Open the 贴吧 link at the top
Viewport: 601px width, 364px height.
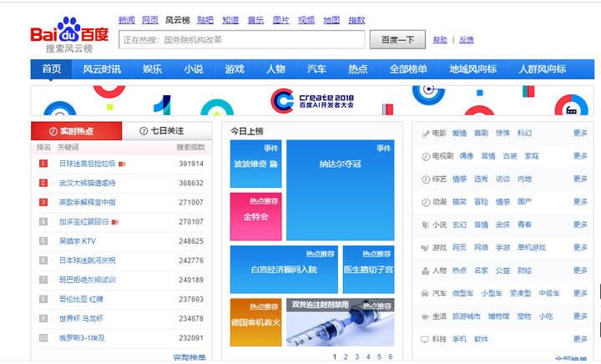pyautogui.click(x=205, y=20)
